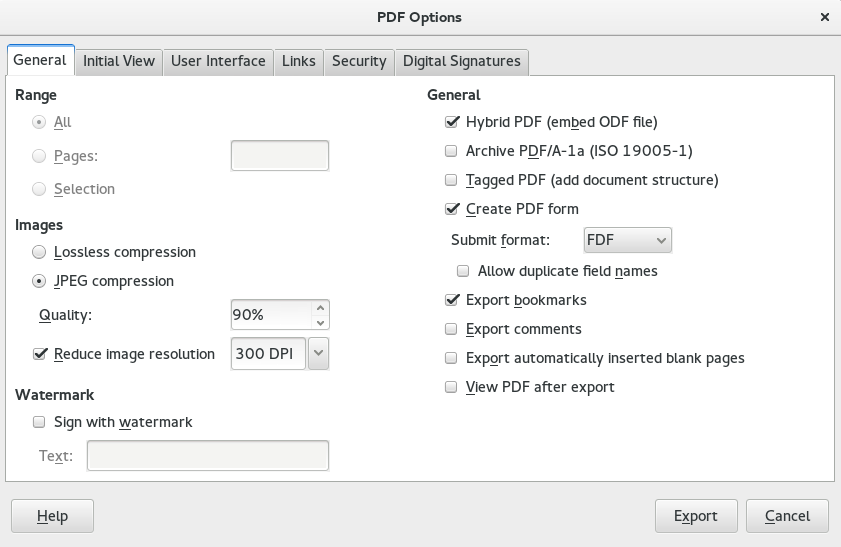Click the Cancel button
The height and width of the screenshot is (547, 841).
tap(787, 516)
